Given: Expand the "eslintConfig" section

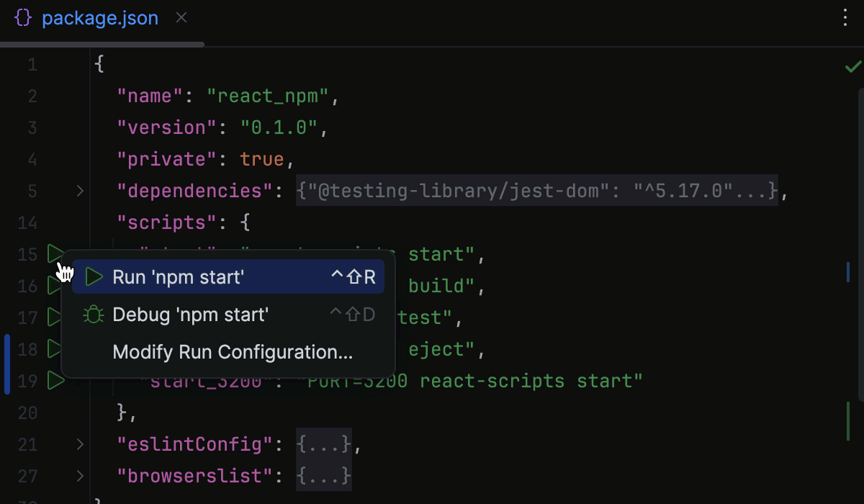Looking at the screenshot, I should 79,444.
